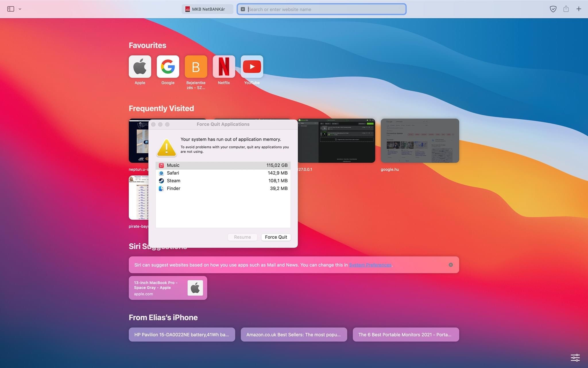Open the Privacy Report shield icon
The height and width of the screenshot is (368, 588).
(553, 9)
